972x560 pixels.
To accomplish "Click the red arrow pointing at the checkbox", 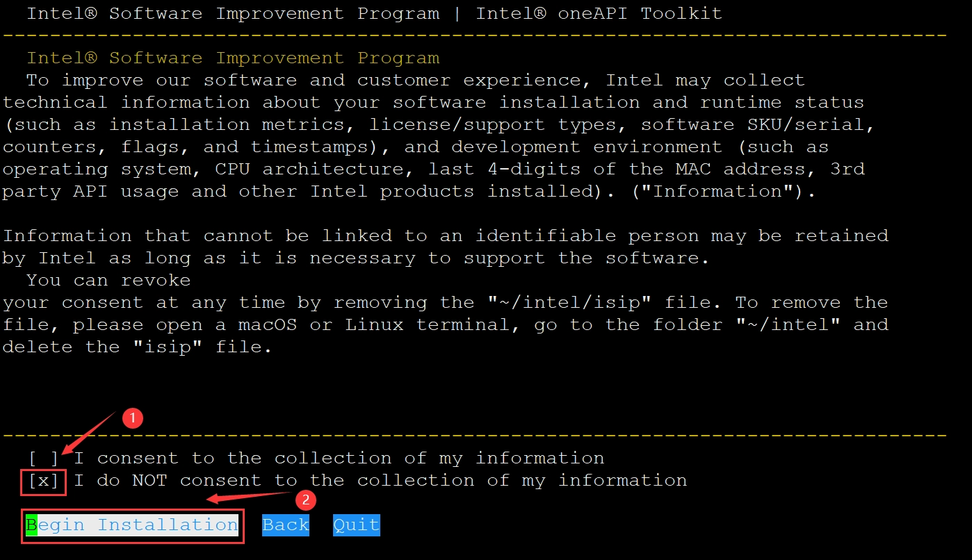I will coord(88,434).
